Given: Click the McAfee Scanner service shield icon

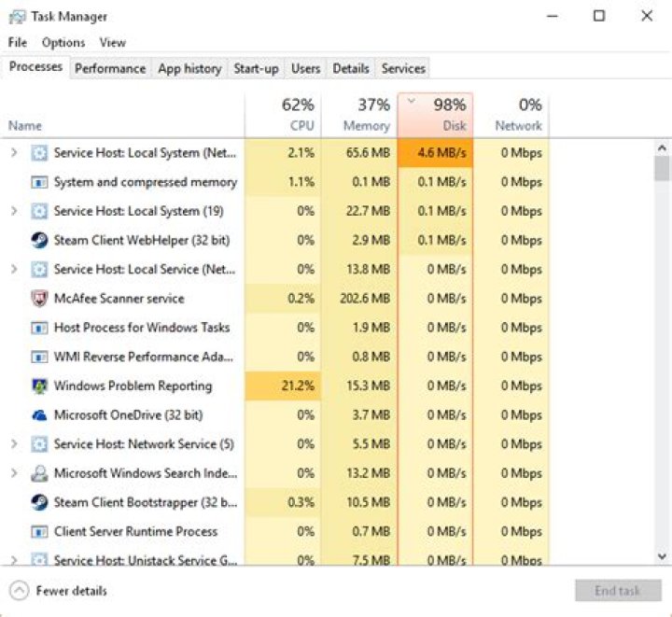Looking at the screenshot, I should (x=39, y=299).
